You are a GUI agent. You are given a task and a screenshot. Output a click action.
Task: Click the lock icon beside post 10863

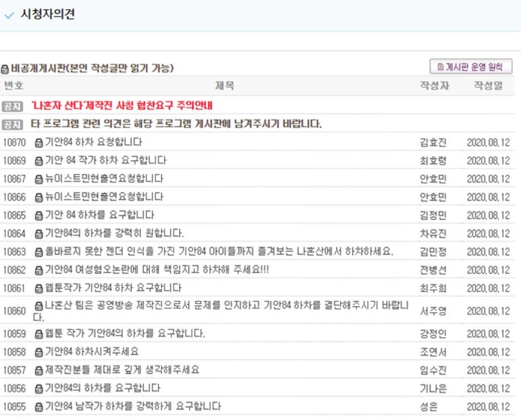[x=39, y=251]
